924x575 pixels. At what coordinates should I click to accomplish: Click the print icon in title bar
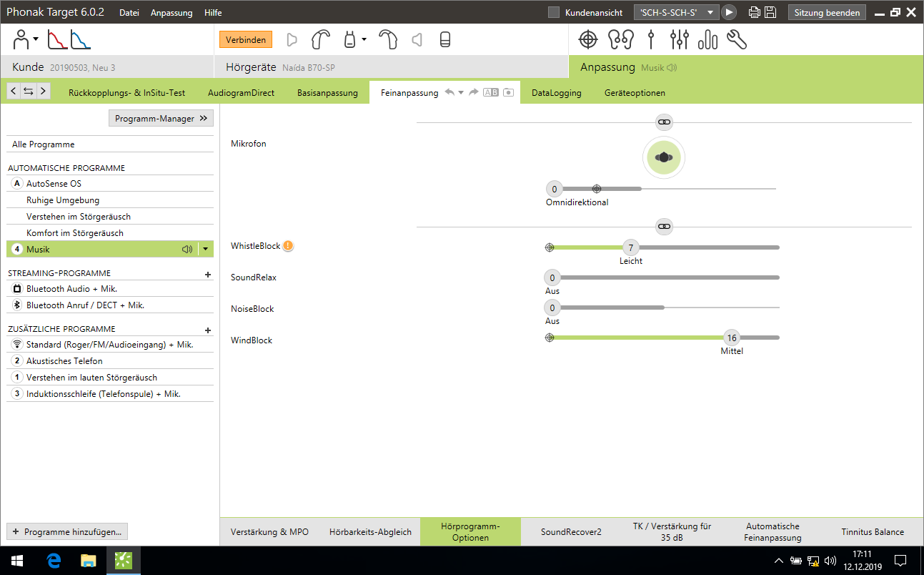[x=754, y=13]
